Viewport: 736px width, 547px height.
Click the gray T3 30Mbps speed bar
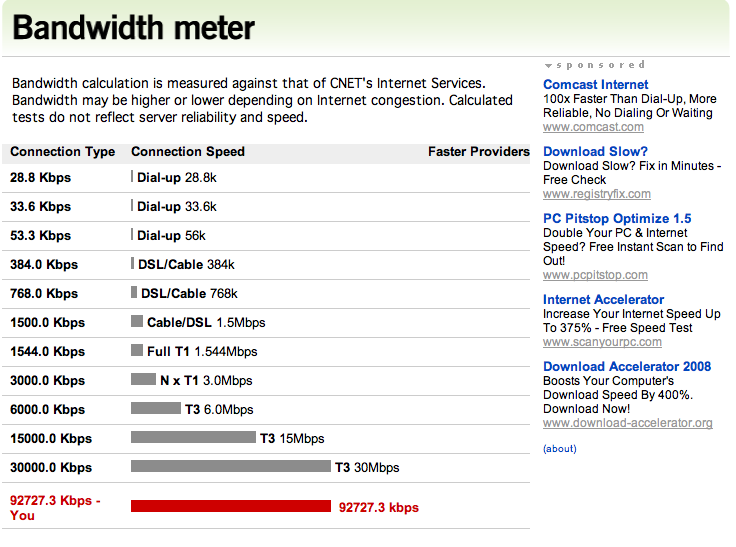pos(230,466)
